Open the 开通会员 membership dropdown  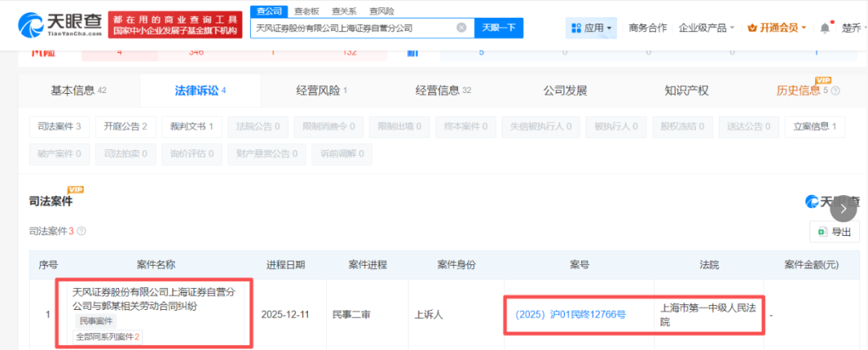776,27
